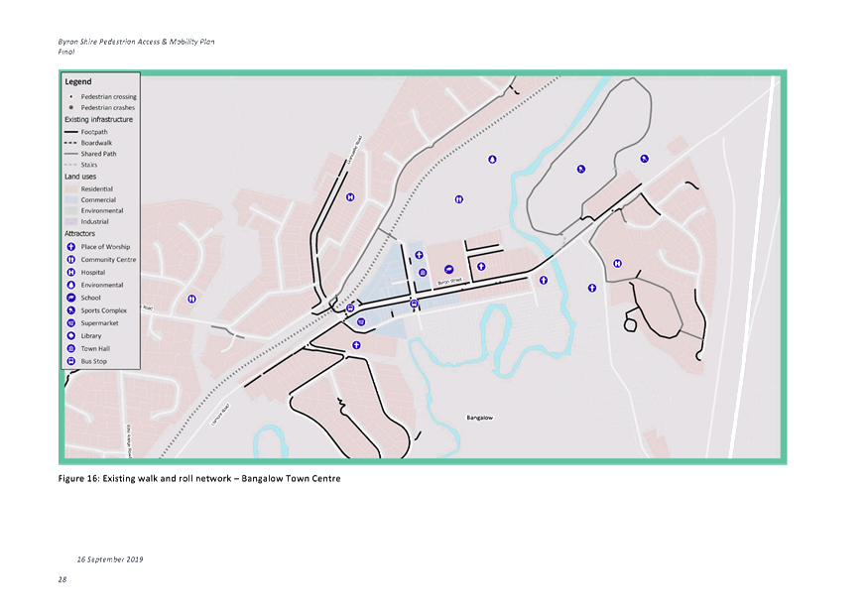Screen dimensions: 868x614
Task: Click the Commercial land use swatch
Action: pos(70,199)
